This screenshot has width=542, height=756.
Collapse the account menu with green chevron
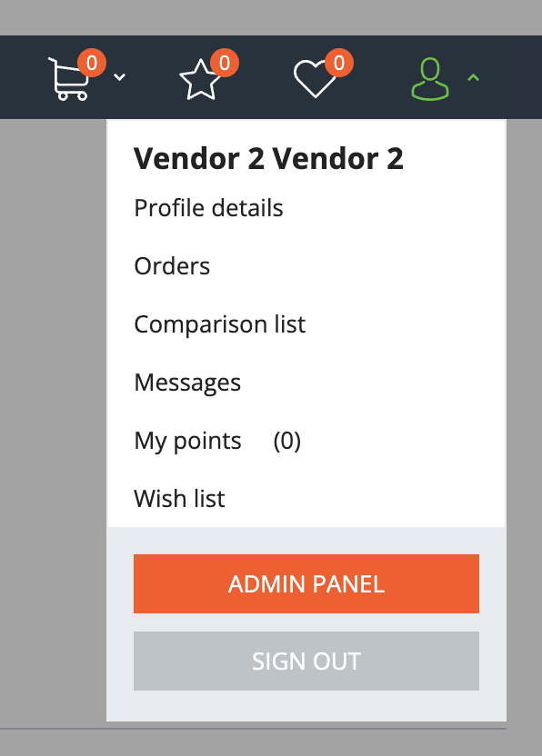tap(474, 77)
